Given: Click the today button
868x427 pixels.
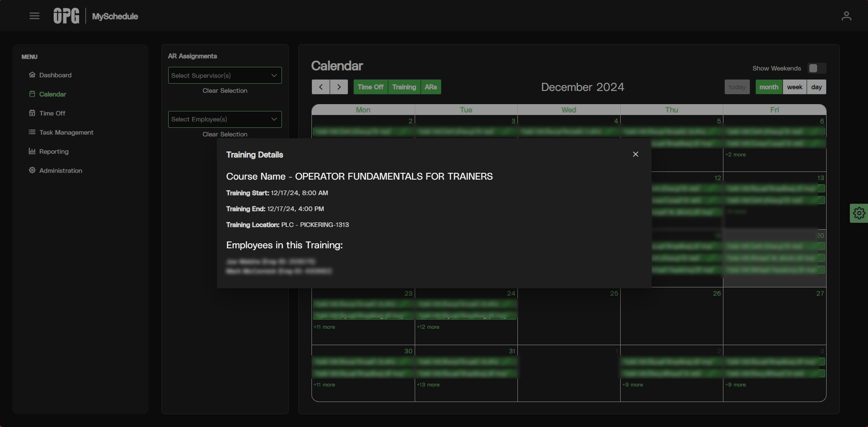Looking at the screenshot, I should [737, 87].
